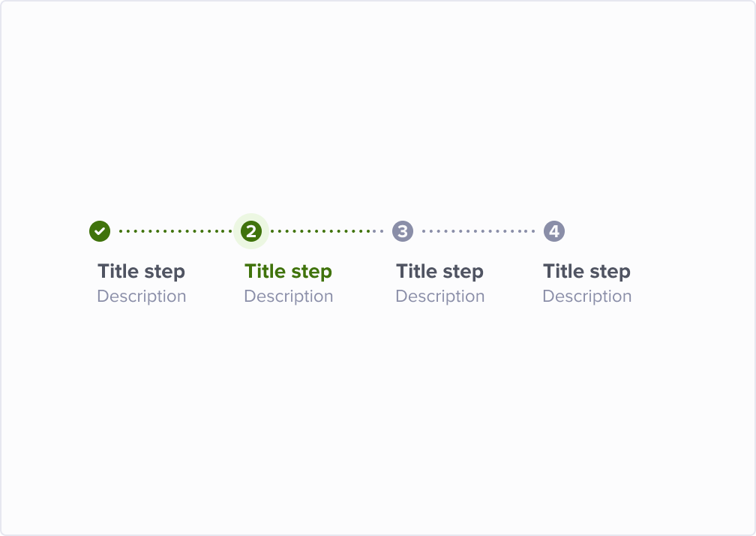This screenshot has width=756, height=536.
Task: Choose the fourth step's 'Title step' label
Action: click(586, 272)
